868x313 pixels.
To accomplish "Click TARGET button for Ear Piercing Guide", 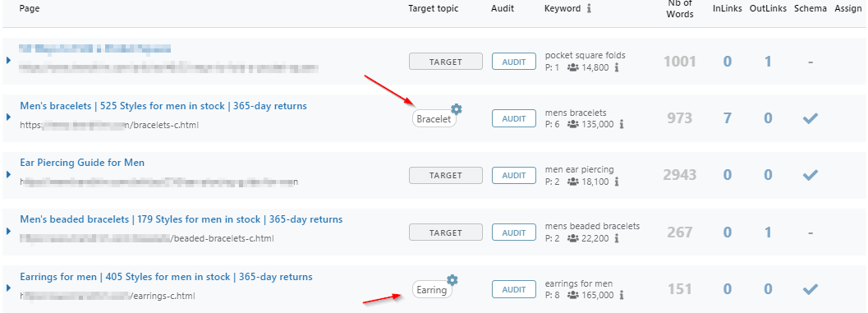I will (446, 175).
